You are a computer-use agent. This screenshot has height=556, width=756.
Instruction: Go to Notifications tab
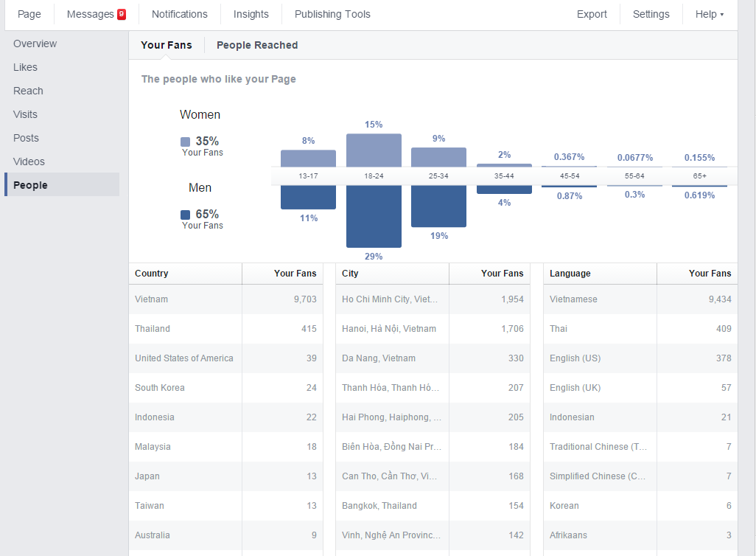point(179,14)
